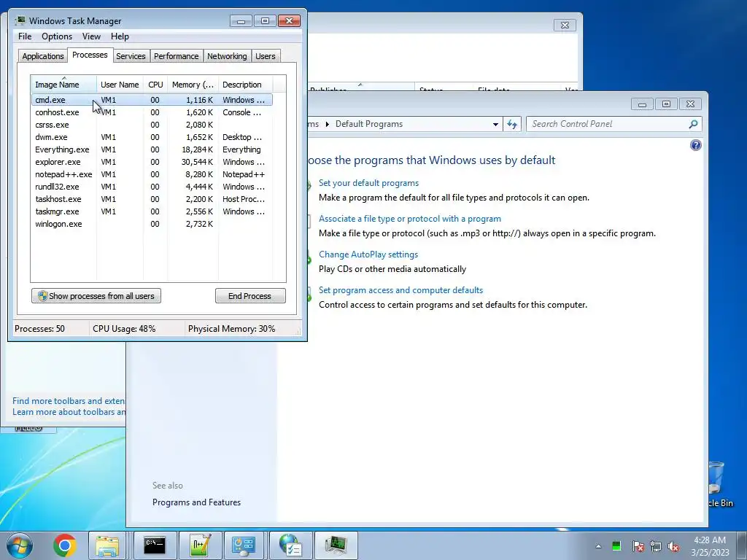Click the green Task Manager tray icon
The width and height of the screenshot is (747, 560).
point(616,546)
